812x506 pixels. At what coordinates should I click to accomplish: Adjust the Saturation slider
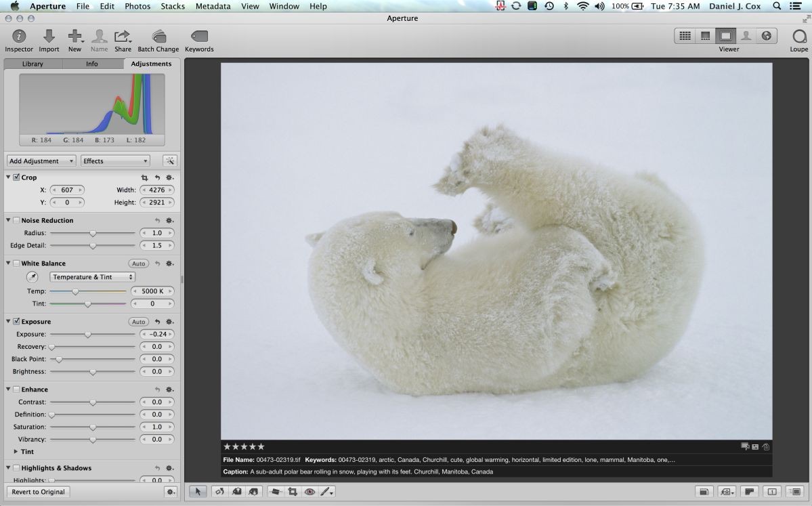point(93,427)
